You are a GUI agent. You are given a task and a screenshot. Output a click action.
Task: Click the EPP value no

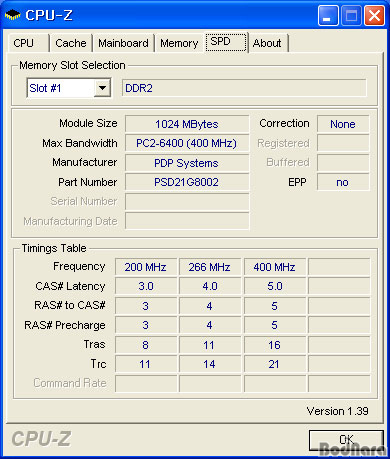(x=343, y=182)
